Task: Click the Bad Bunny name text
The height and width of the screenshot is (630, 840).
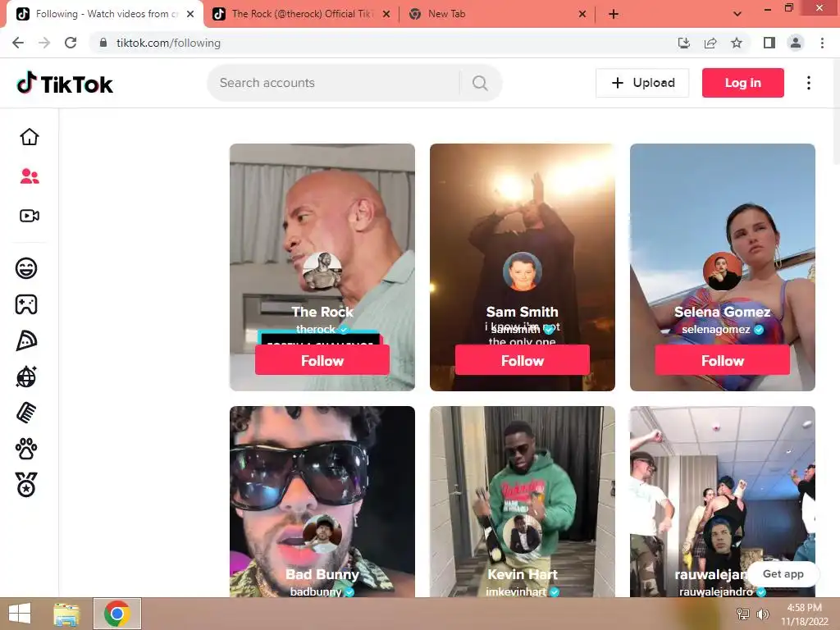Action: click(x=322, y=574)
